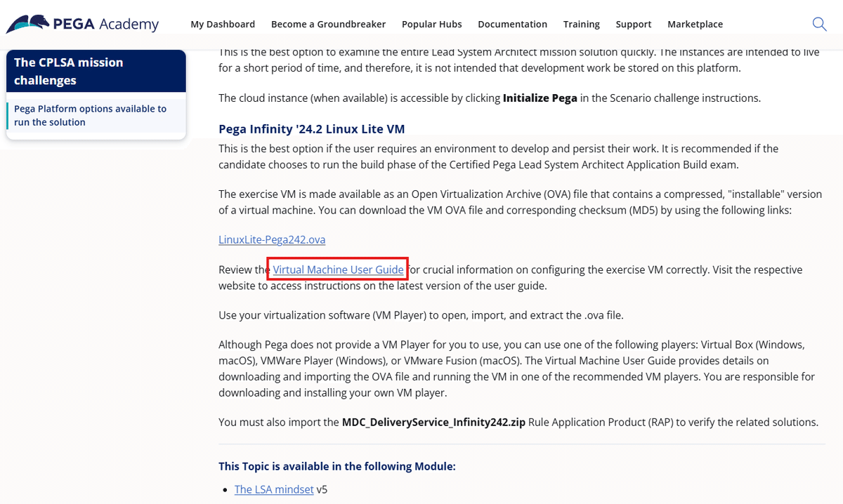Image resolution: width=843 pixels, height=504 pixels.
Task: Open My Dashboard menu item
Action: pos(223,24)
